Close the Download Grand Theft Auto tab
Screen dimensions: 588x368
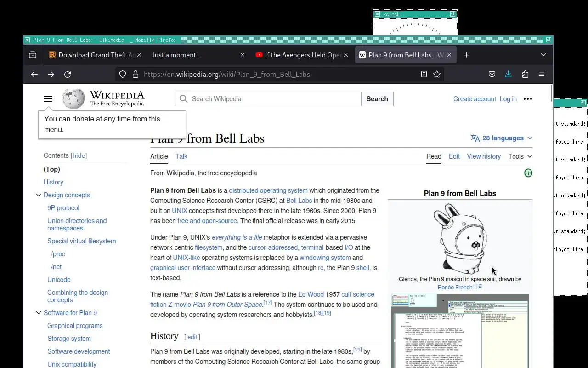coord(140,55)
